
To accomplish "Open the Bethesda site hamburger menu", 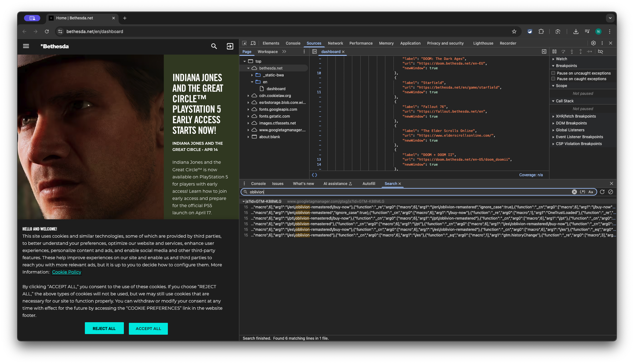I will (x=26, y=46).
